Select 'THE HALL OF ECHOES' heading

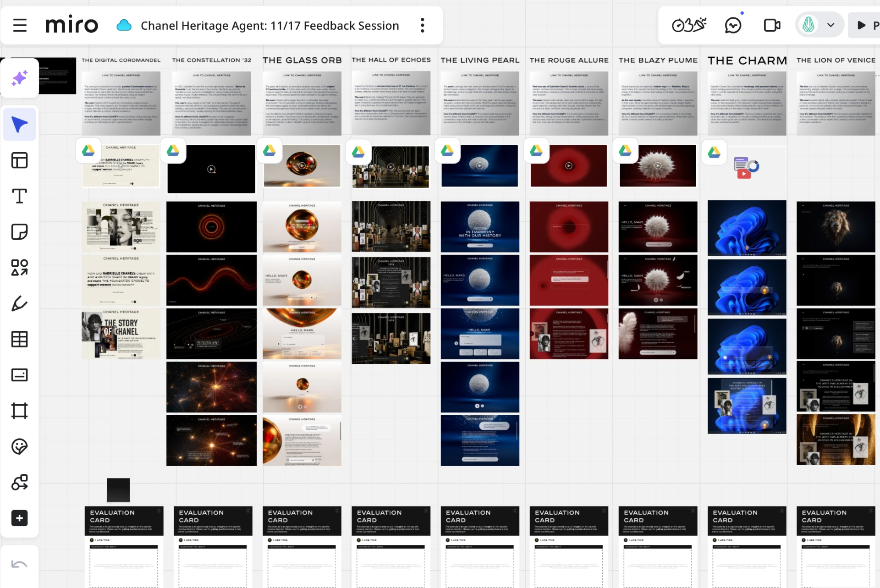coord(391,60)
